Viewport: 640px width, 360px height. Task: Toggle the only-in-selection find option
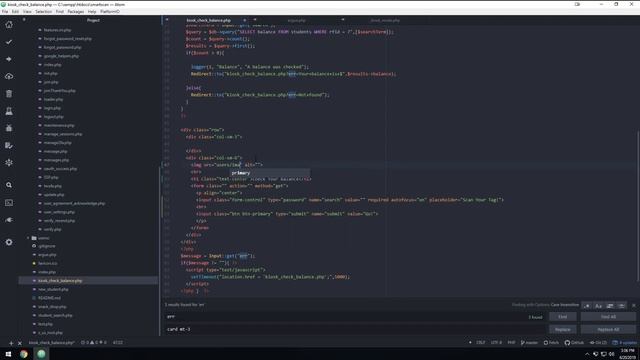pos(610,306)
